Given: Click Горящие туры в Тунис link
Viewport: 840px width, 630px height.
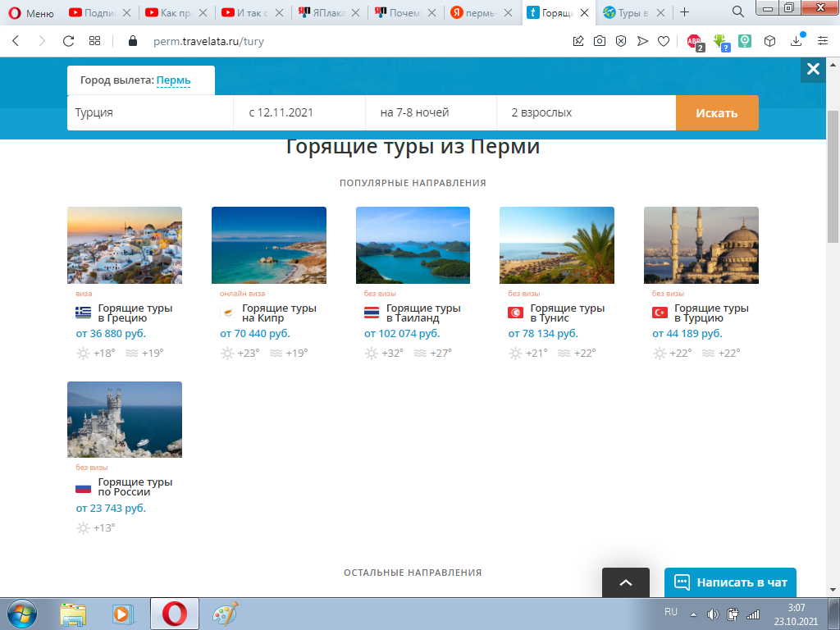Looking at the screenshot, I should [568, 313].
